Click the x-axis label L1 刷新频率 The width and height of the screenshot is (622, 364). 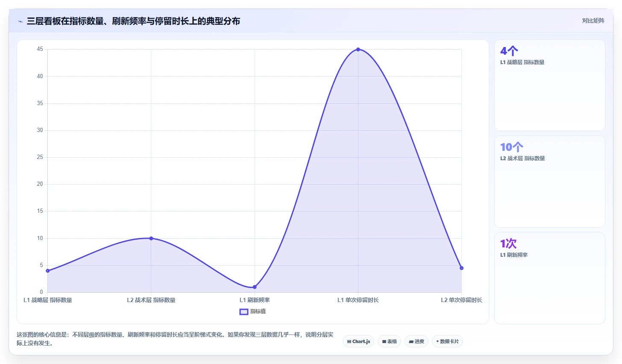pyautogui.click(x=255, y=300)
